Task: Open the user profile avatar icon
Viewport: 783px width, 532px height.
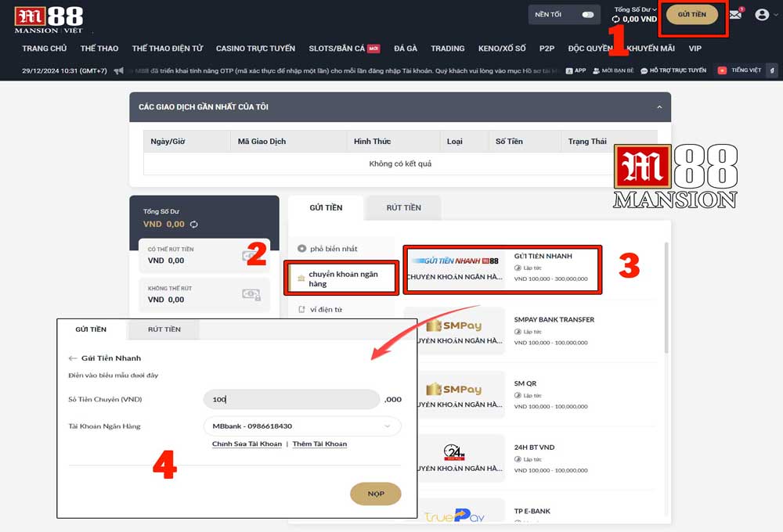Action: click(x=762, y=14)
